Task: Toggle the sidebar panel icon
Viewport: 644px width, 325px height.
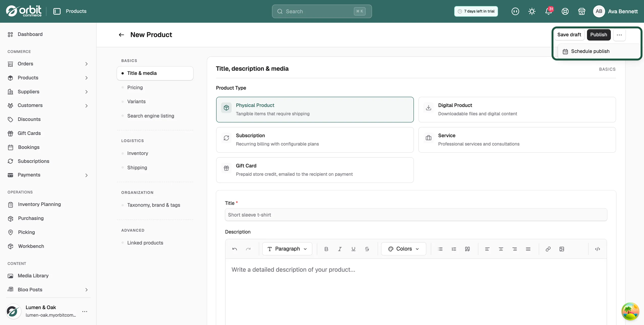Action: [57, 11]
